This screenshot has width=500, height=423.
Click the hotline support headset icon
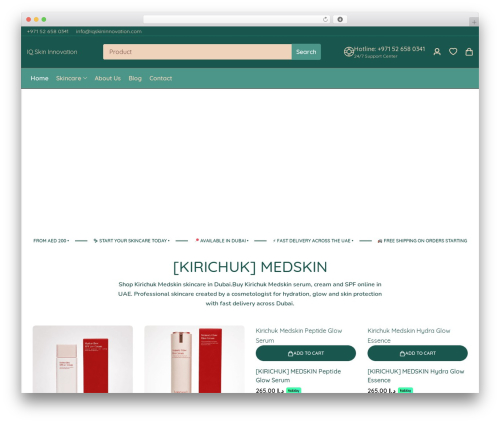(x=349, y=52)
